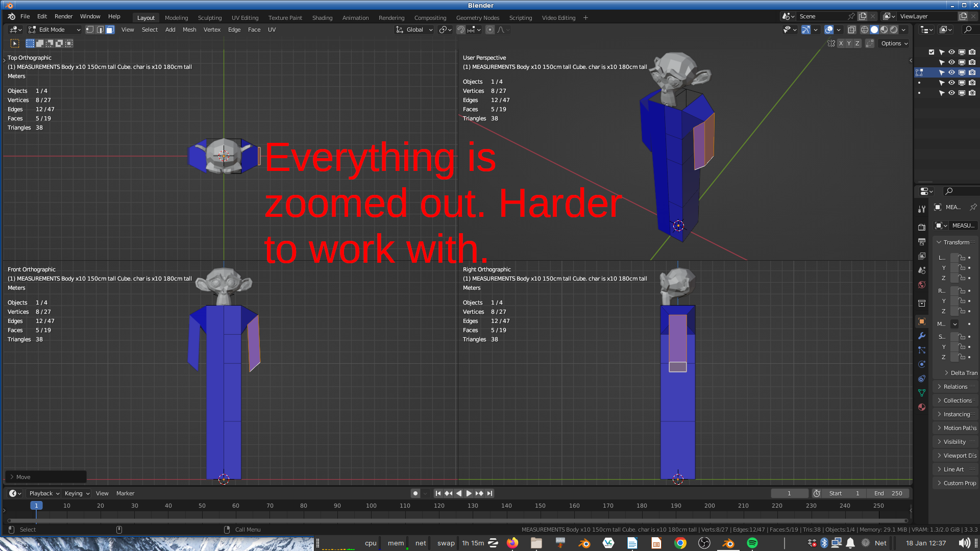Switch to edge select mode
The width and height of the screenshot is (980, 551).
[100, 30]
